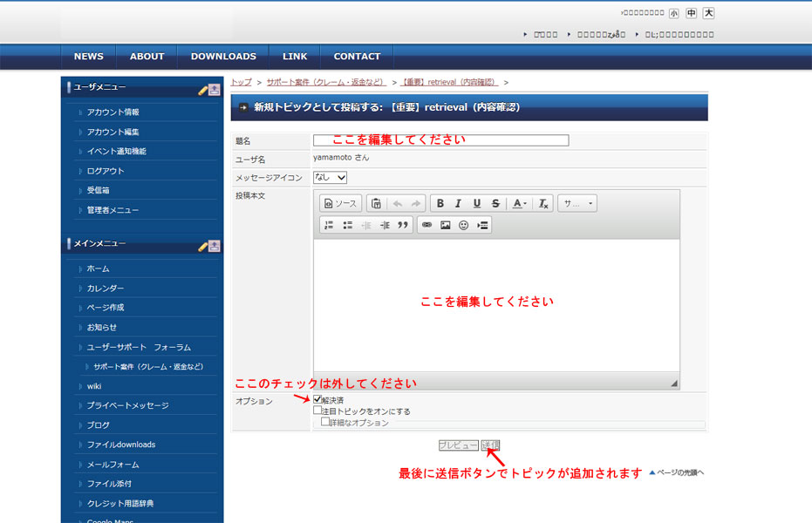Collapse the メインメニュー block with its upload-arrow icon
Image resolution: width=812 pixels, height=523 pixels.
click(215, 246)
